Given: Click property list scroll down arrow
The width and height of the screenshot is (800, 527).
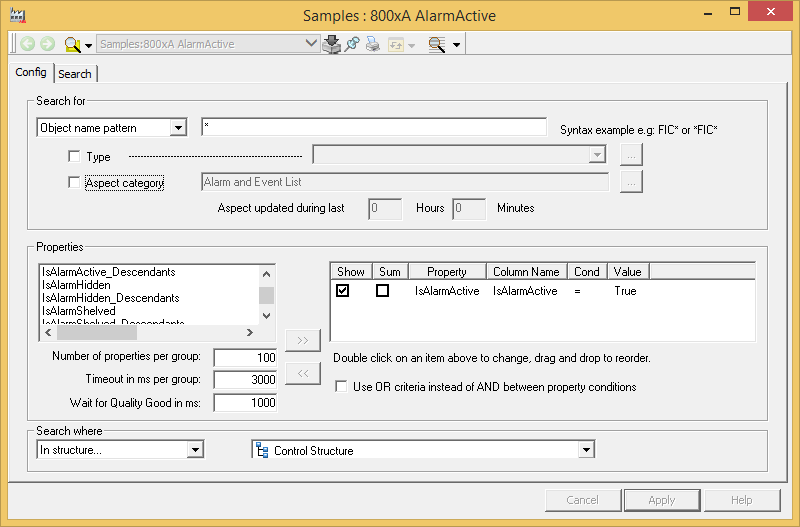Looking at the screenshot, I should coord(266,316).
